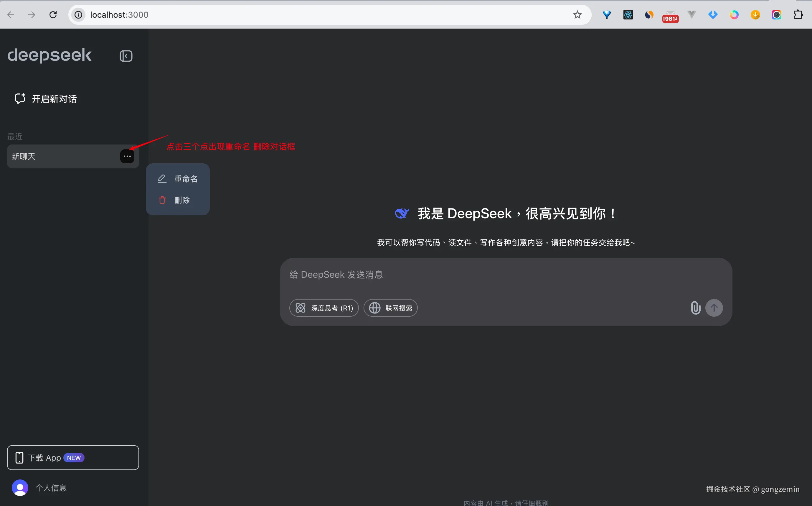Image resolution: width=812 pixels, height=506 pixels.
Task: Open the Extensions puzzle piece menu
Action: (x=798, y=15)
